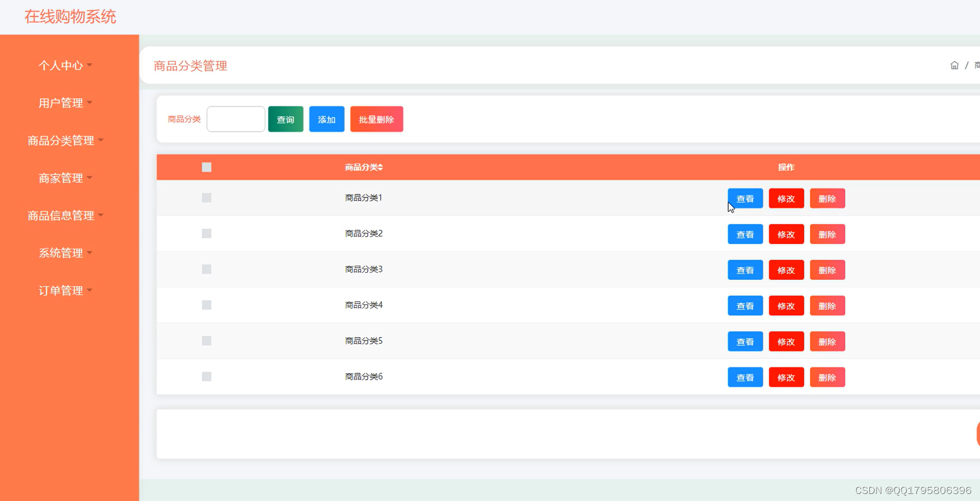This screenshot has height=501, width=980.
Task: Click the 商品分类管理 page heading
Action: click(190, 66)
